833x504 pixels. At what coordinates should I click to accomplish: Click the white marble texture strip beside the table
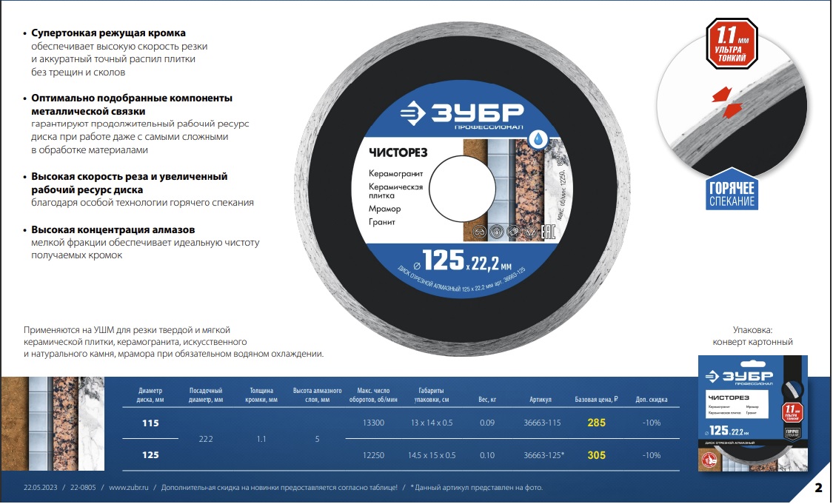click(x=91, y=423)
